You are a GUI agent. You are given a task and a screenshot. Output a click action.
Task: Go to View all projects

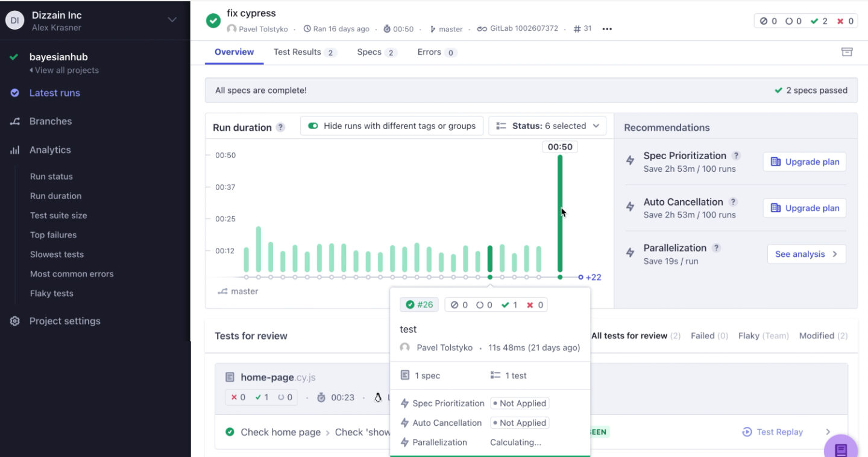(64, 71)
